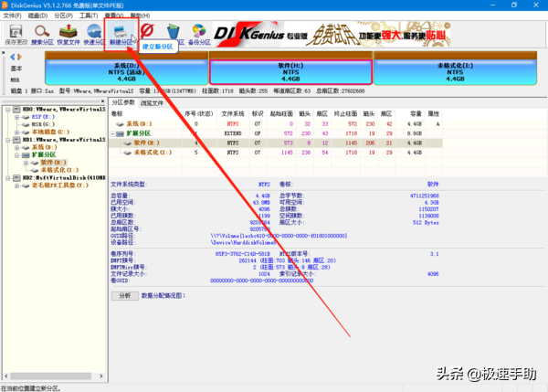Screen dimensions: 548x392
Task: Select MSR(G:) partition in the tree
Action: (43, 124)
